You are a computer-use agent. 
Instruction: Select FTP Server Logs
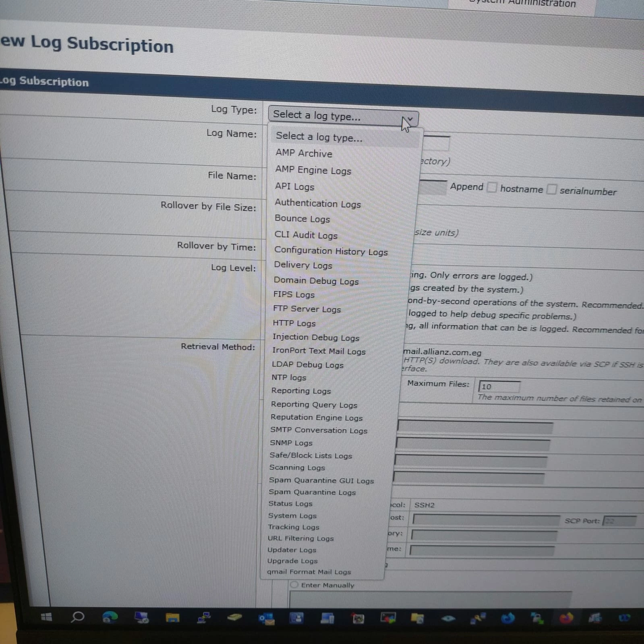(306, 309)
